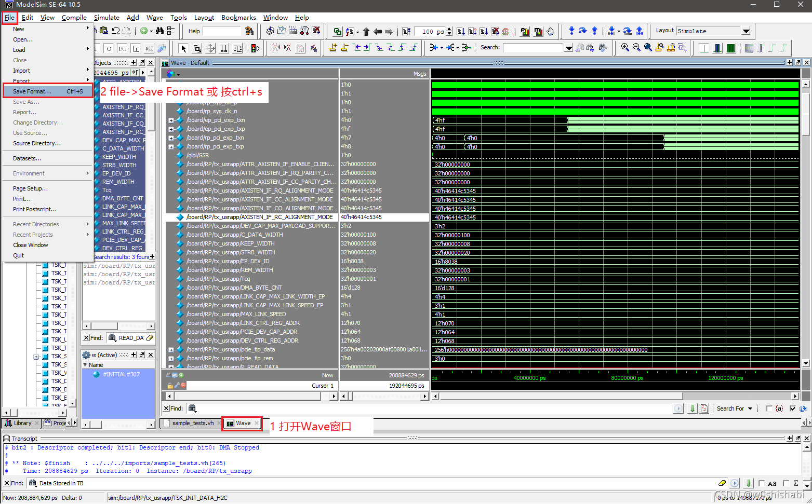The width and height of the screenshot is (812, 504).
Task: Click the Select Mode arrow cursor icon
Action: 183,48
